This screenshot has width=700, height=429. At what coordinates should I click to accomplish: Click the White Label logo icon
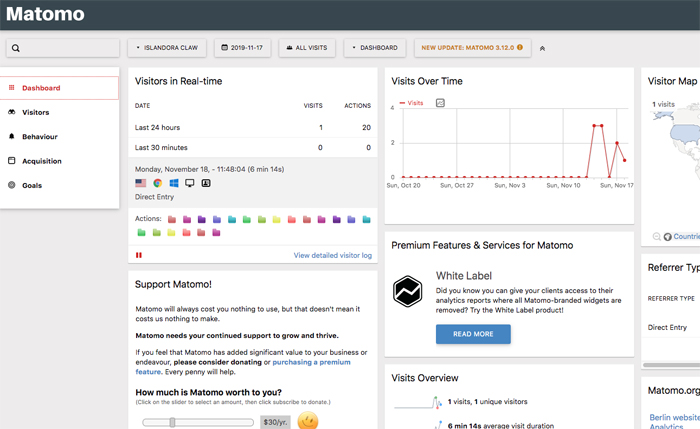pos(408,291)
